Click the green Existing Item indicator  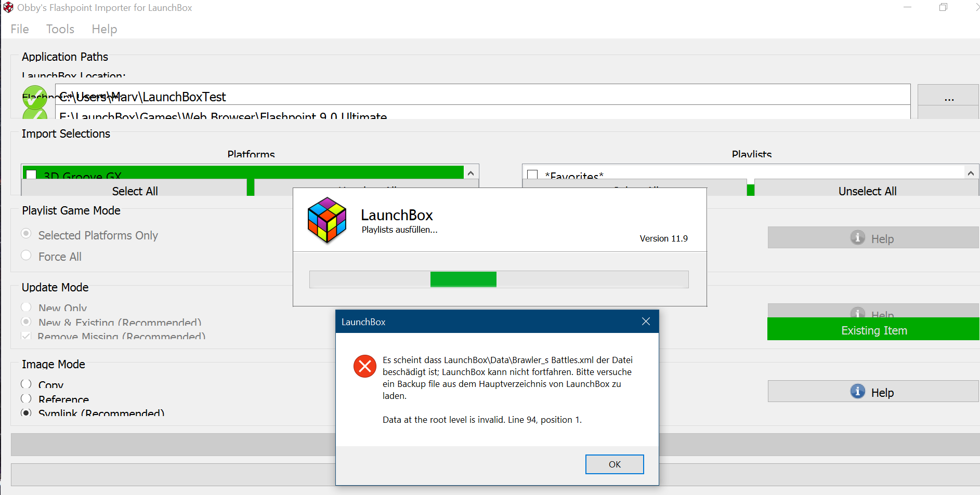point(873,329)
